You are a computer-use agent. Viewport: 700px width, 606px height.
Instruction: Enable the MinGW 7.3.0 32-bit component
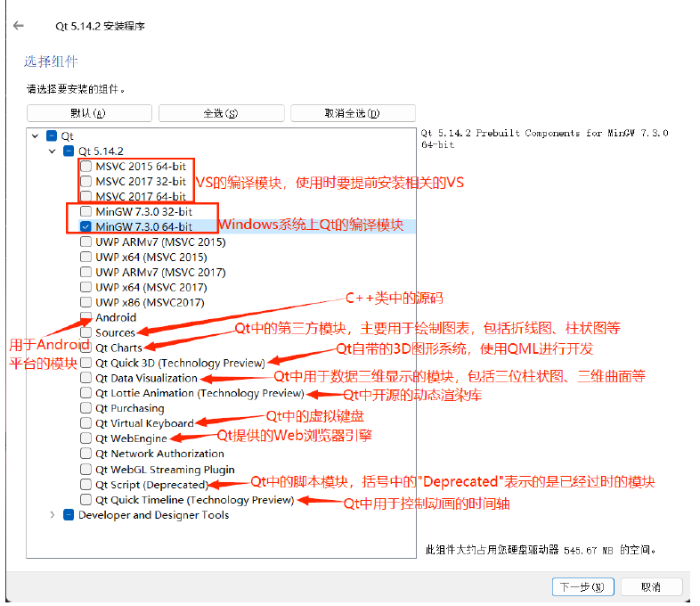pos(85,212)
